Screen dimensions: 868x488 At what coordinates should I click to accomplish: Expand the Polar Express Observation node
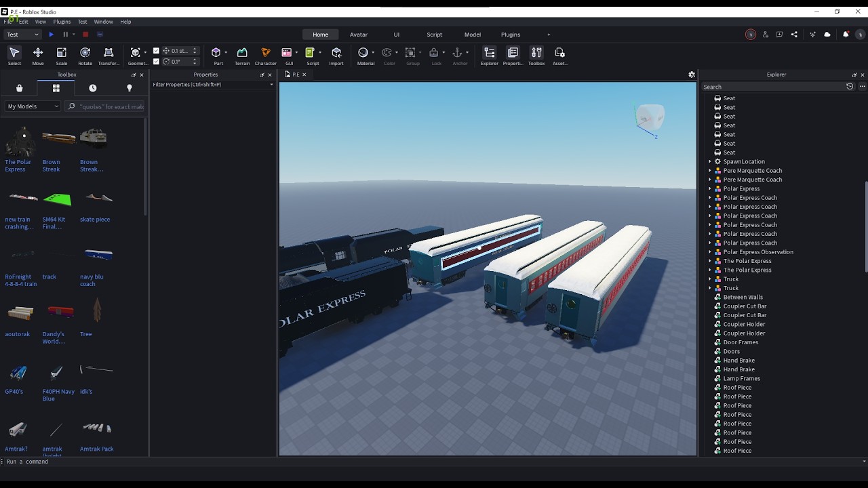[x=710, y=252]
